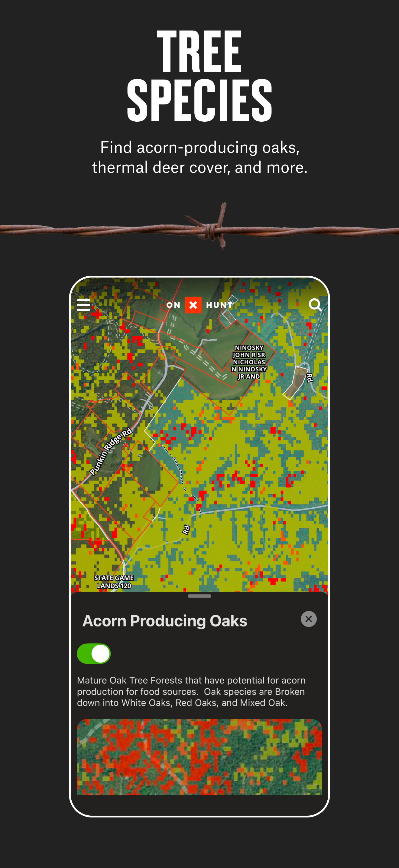This screenshot has height=868, width=399.
Task: Tap the 'Find acorn-producing oaks' subtitle
Action: pyautogui.click(x=200, y=157)
